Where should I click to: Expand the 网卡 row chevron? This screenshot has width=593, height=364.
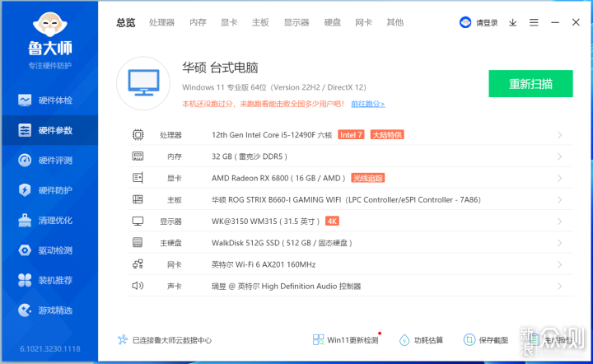(560, 264)
